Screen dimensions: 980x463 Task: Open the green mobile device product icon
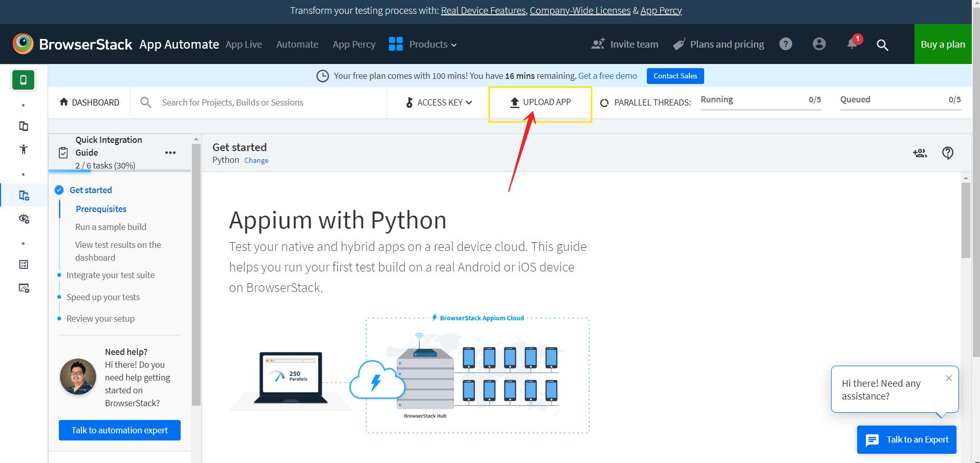pyautogui.click(x=23, y=80)
